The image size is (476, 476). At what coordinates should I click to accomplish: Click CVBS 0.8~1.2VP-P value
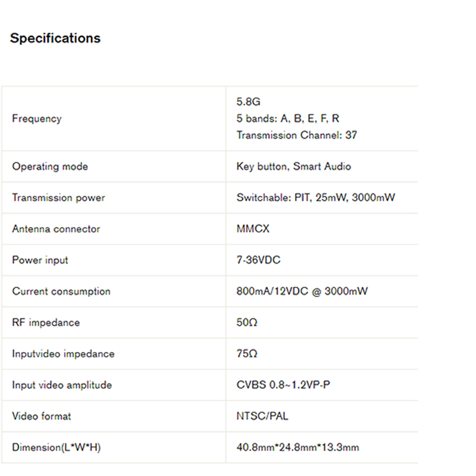click(283, 385)
